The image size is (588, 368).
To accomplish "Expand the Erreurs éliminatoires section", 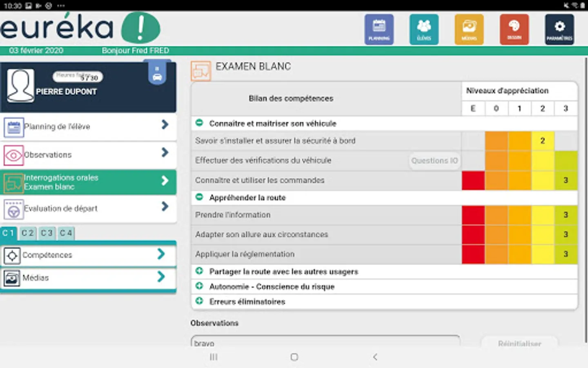I will click(x=199, y=301).
